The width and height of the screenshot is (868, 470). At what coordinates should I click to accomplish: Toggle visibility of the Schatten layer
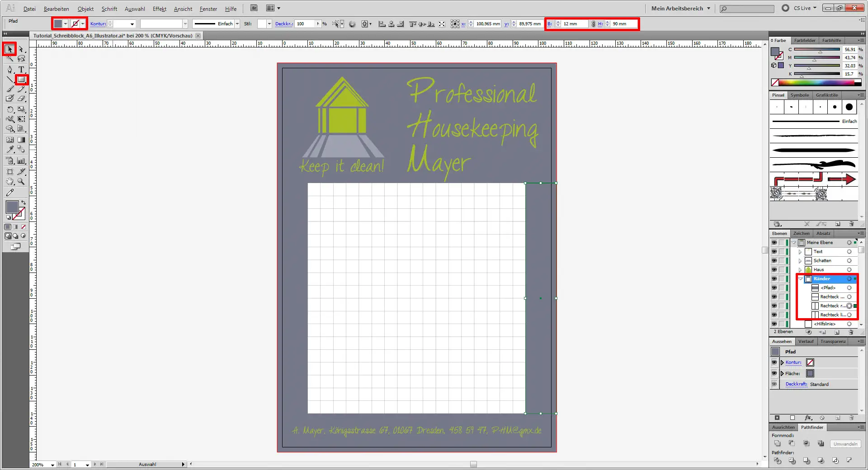coord(774,261)
